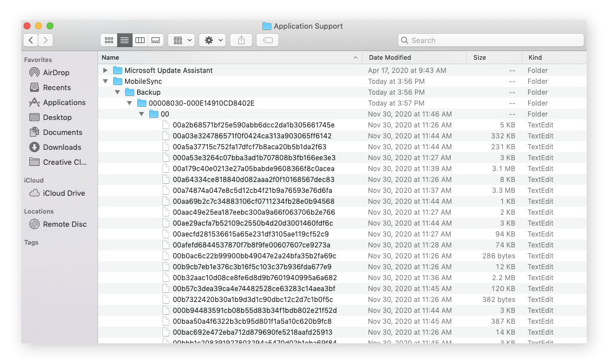Switch to icon view in the toolbar
Viewport: 609px width, 364px height.
[x=108, y=40]
